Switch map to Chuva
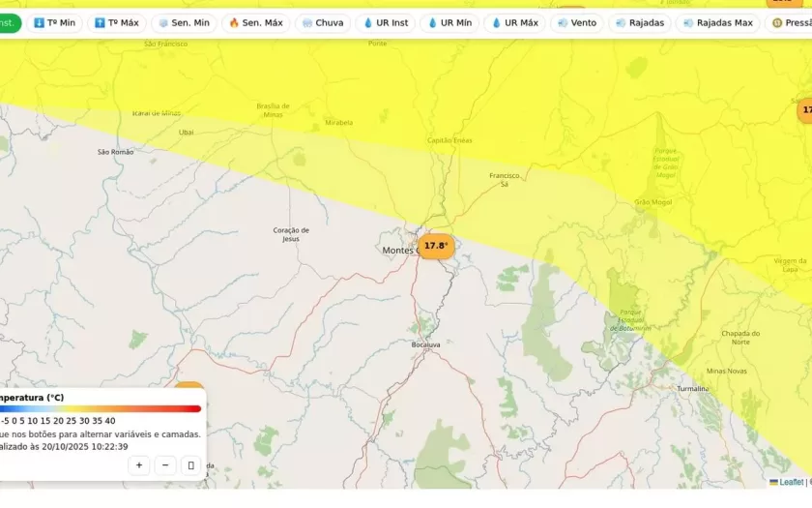This screenshot has height=508, width=812. click(x=322, y=23)
